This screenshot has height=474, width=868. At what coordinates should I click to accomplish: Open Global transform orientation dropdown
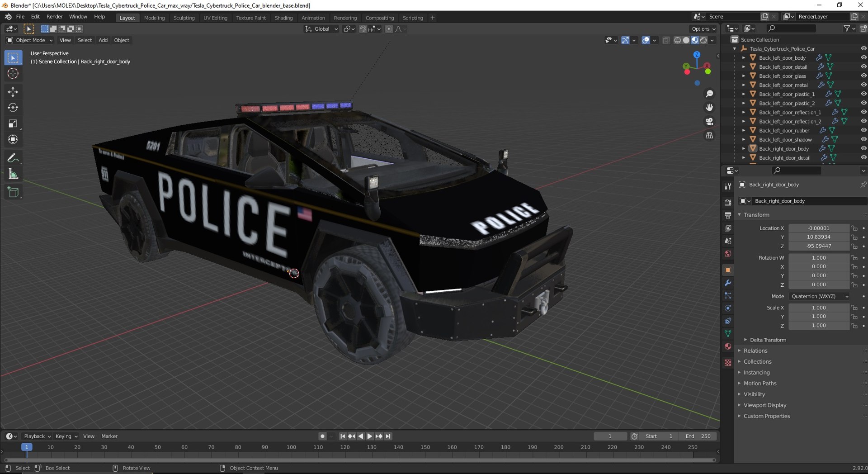tap(321, 29)
